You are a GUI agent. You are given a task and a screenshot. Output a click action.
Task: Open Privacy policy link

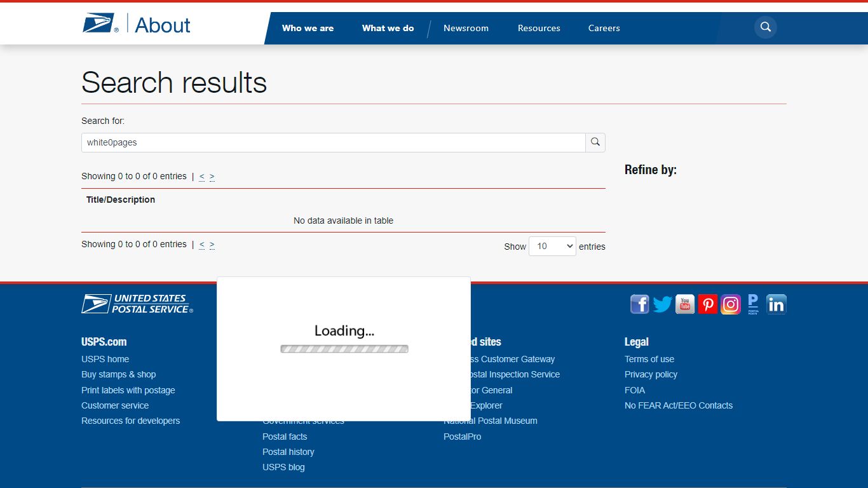tap(651, 374)
